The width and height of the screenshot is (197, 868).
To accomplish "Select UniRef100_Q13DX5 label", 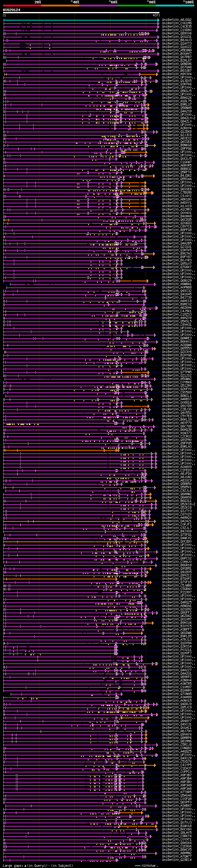I will click(177, 81).
